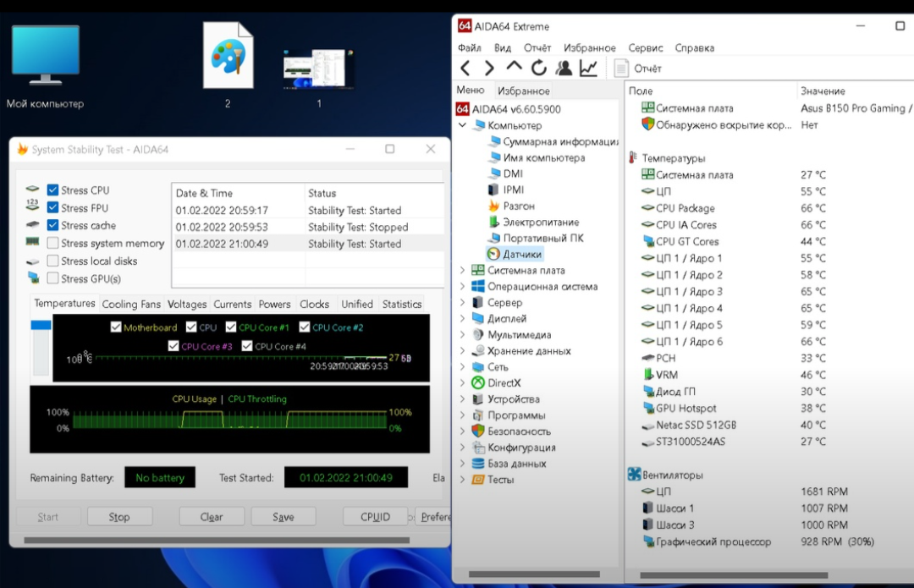Image resolution: width=914 pixels, height=588 pixels.
Task: Go back with AIDA64 toolbar left arrow
Action: [x=465, y=69]
